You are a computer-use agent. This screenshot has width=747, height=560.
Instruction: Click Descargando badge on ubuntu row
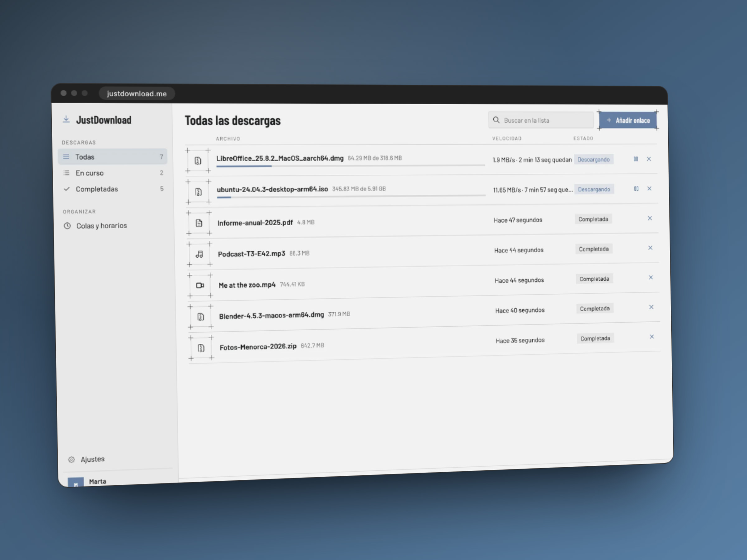pyautogui.click(x=594, y=189)
